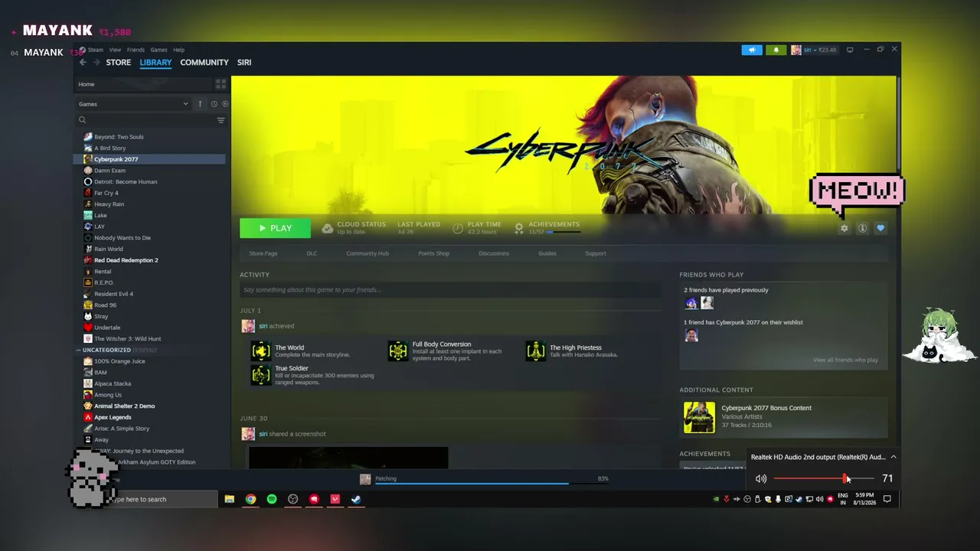Open Google Chrome from the taskbar
This screenshot has height=551, width=980.
[250, 499]
